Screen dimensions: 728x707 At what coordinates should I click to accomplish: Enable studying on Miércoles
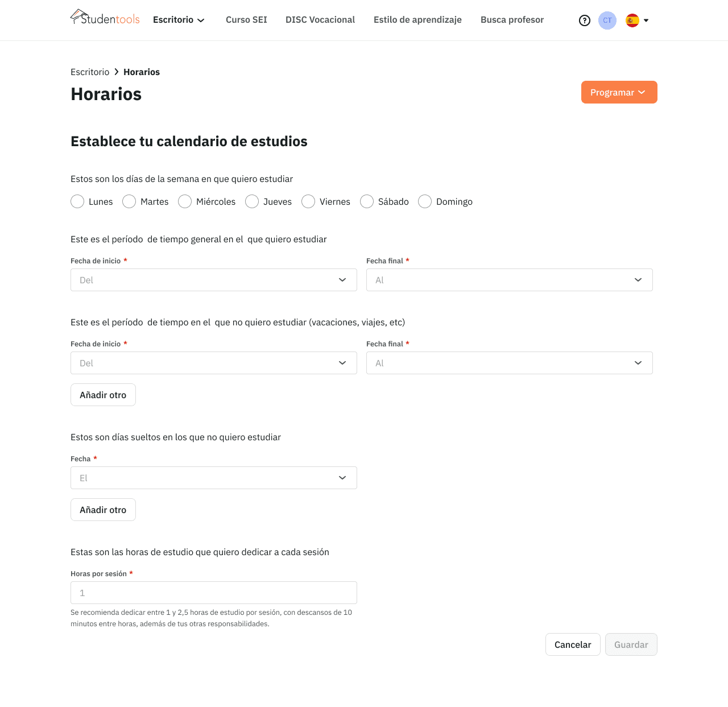coord(184,201)
